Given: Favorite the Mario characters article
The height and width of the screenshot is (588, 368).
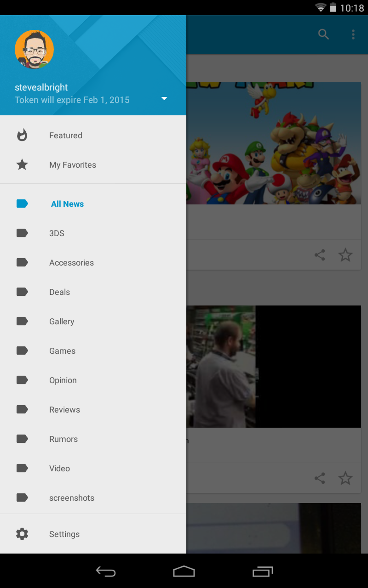Looking at the screenshot, I should click(x=345, y=255).
